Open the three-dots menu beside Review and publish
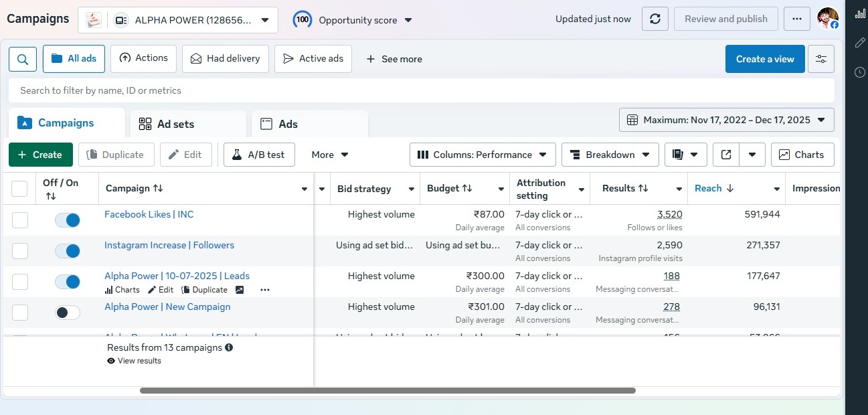Screen dimensions: 868x415 [796, 19]
